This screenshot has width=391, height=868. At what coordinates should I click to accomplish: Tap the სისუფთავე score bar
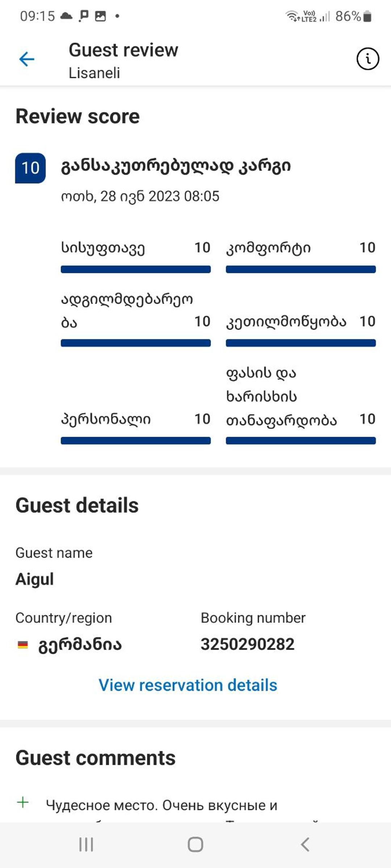click(136, 269)
